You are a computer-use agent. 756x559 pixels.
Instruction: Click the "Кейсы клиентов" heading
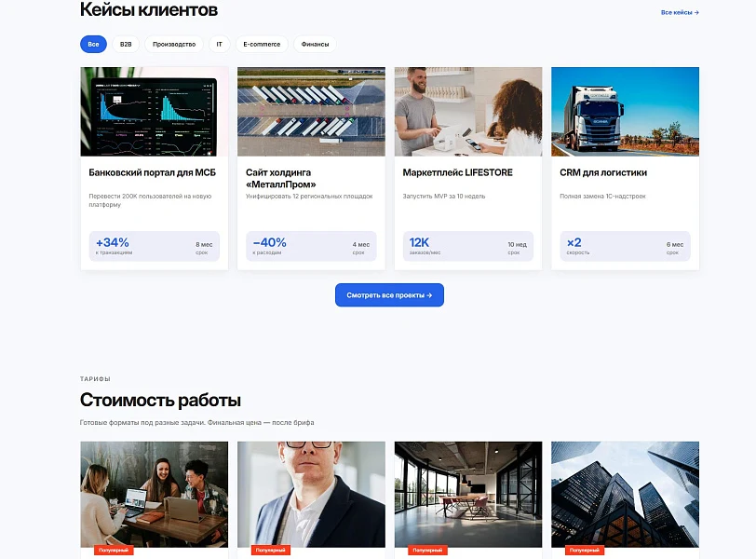(149, 9)
